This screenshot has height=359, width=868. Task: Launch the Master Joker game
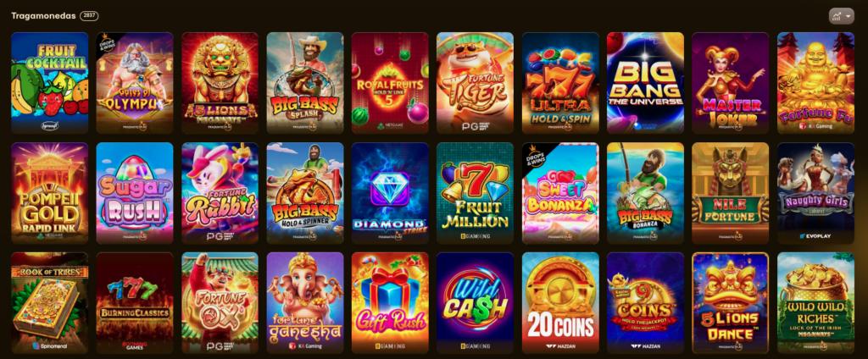click(x=730, y=83)
